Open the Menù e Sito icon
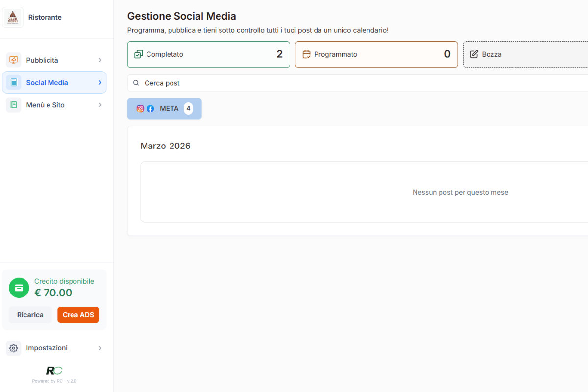 click(14, 105)
